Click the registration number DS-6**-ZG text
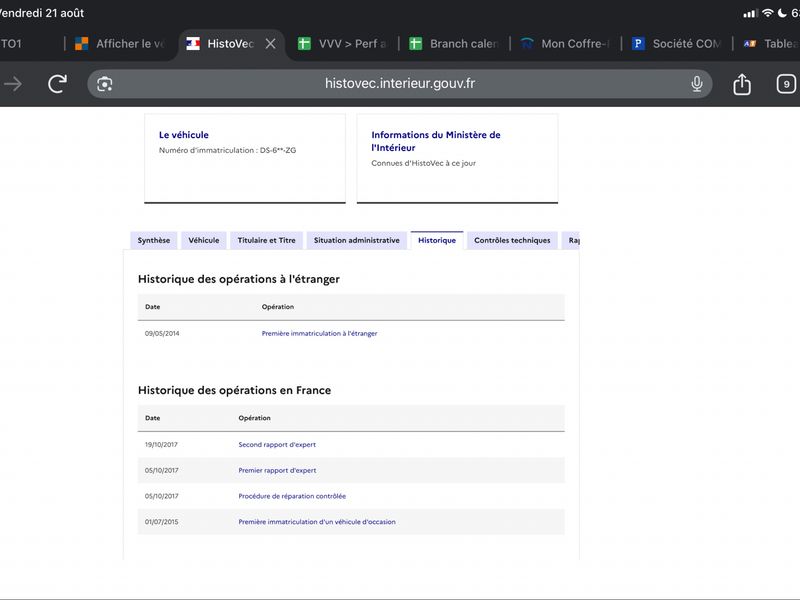This screenshot has width=800, height=600. point(278,151)
